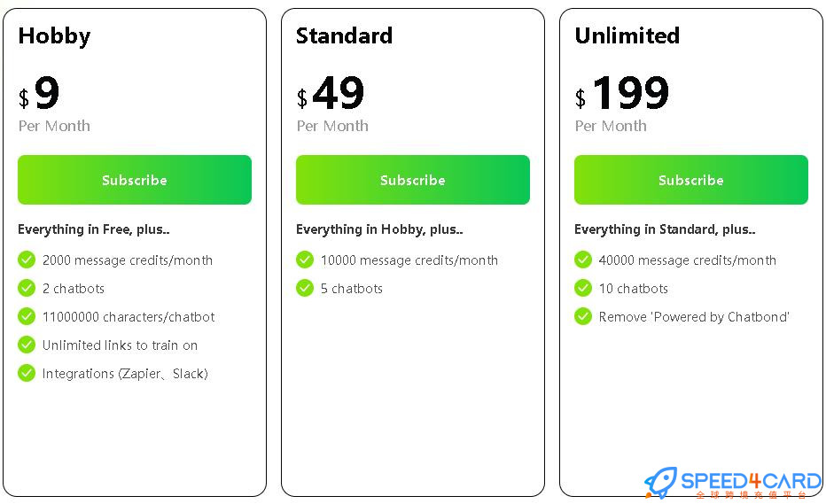Subscribe to the Hobby plan

coord(135,180)
